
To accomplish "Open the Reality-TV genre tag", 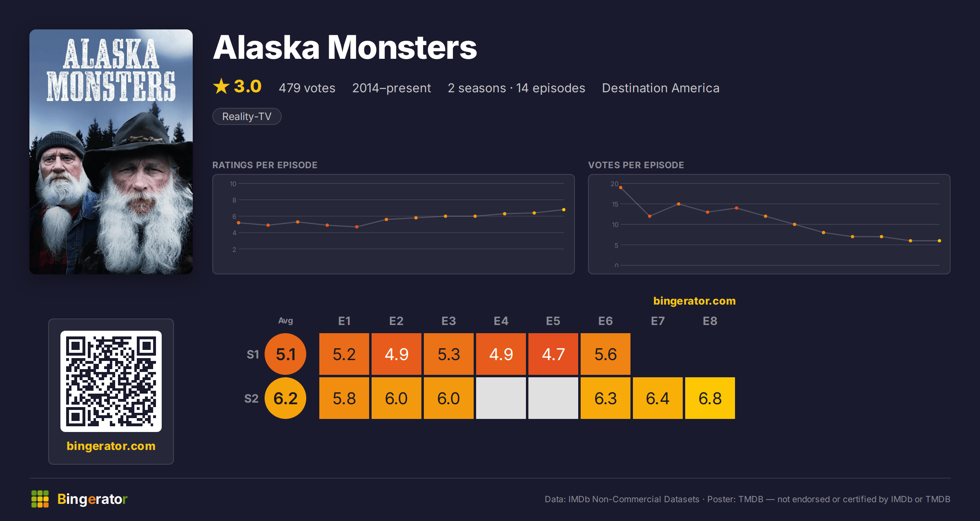I will pyautogui.click(x=247, y=116).
